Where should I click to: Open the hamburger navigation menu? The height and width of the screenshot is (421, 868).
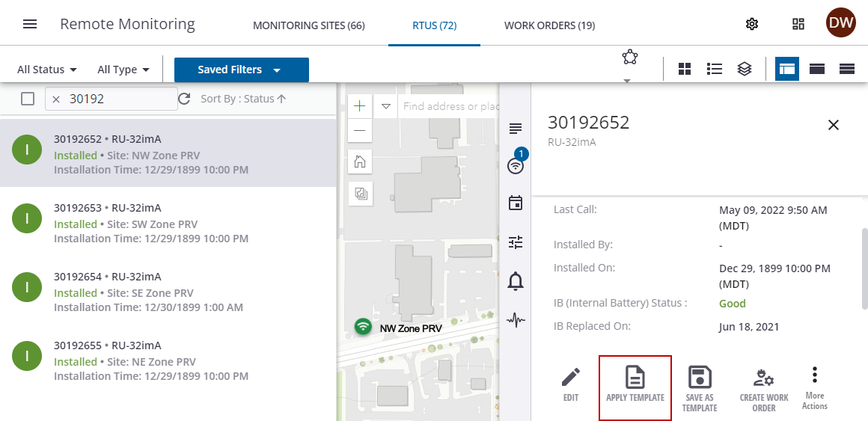(x=30, y=24)
